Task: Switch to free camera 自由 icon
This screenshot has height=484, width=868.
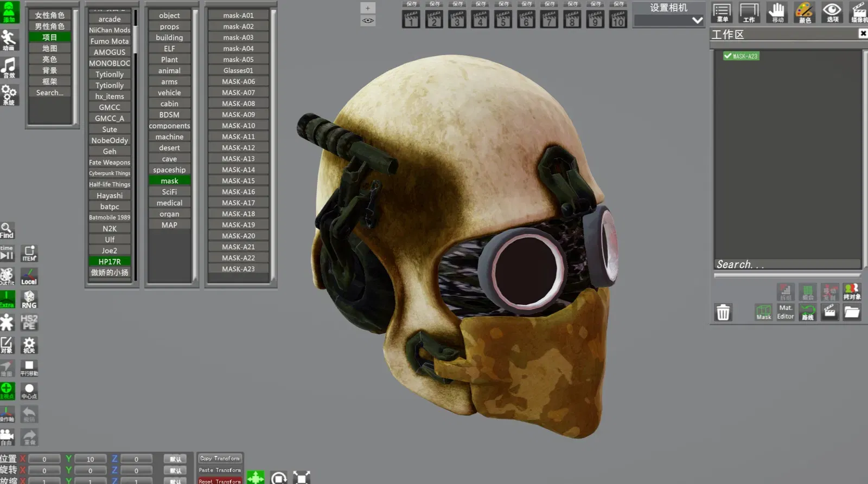Action: [x=7, y=437]
